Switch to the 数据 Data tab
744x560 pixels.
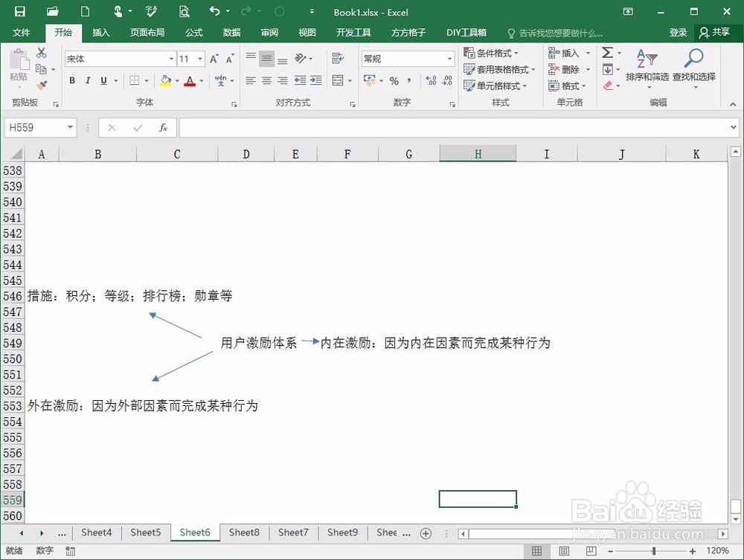point(231,32)
